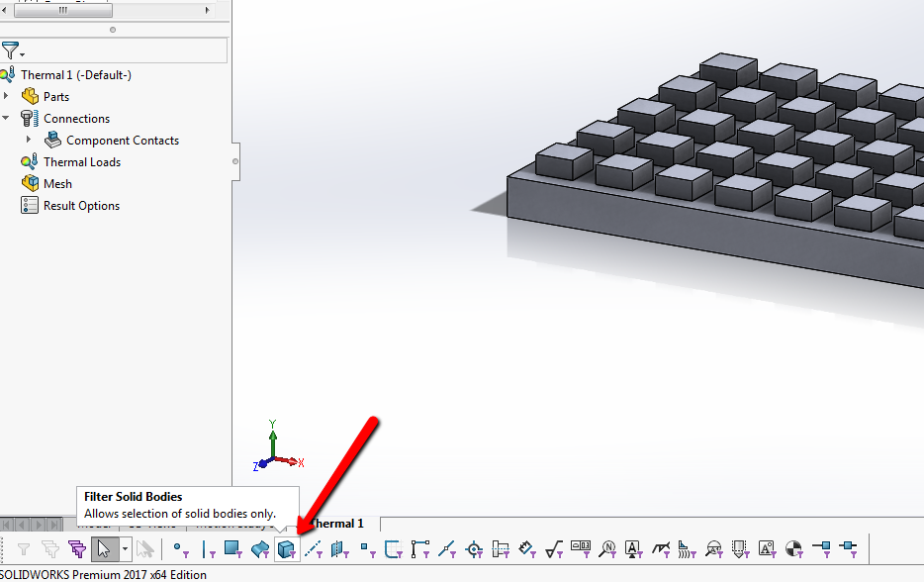This screenshot has height=582, width=924.
Task: Click the side panel collapse handle
Action: (235, 161)
